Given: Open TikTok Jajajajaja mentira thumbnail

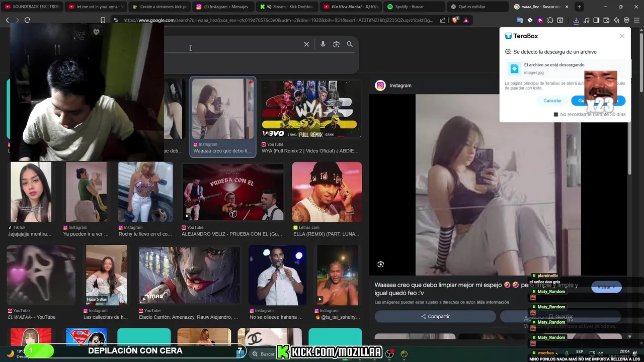Looking at the screenshot, I should coord(31,192).
